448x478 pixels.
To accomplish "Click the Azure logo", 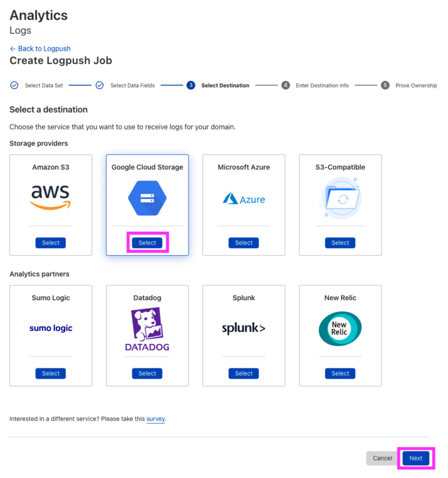I will [243, 198].
